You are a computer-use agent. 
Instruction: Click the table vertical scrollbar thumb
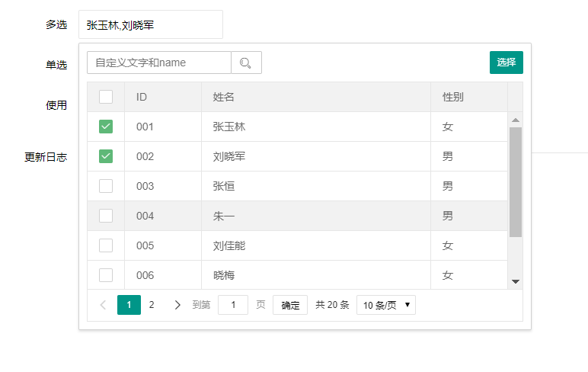(x=515, y=181)
